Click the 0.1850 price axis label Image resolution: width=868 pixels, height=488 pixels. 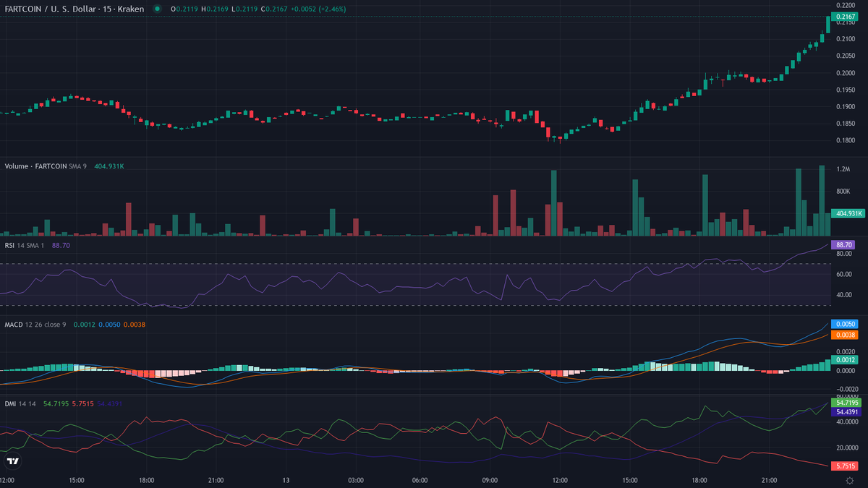click(x=846, y=124)
